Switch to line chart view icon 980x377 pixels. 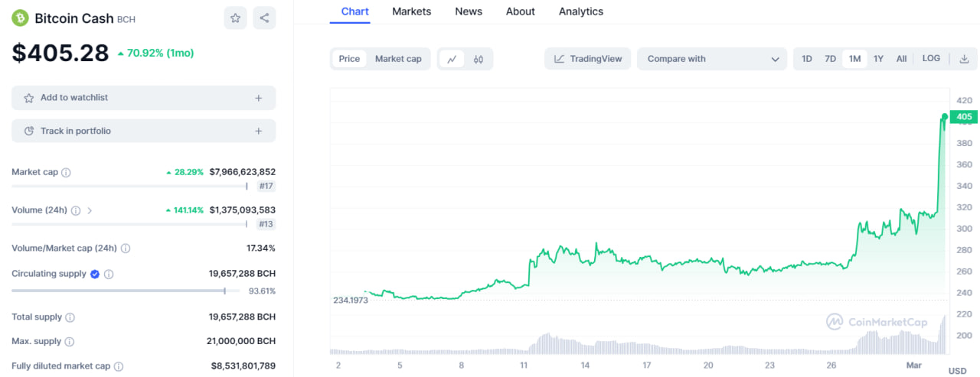click(452, 59)
